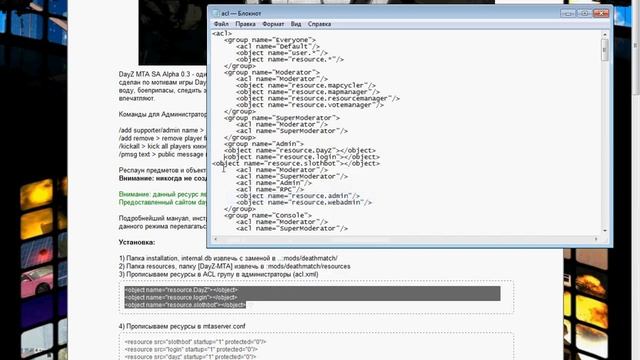Click step 4 'Прописываем ресурсы в mtaserver.conf'

point(182,327)
